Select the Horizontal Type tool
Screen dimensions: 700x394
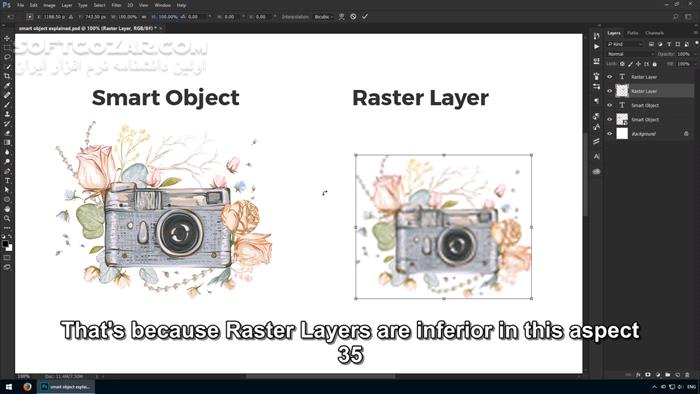coord(7,181)
